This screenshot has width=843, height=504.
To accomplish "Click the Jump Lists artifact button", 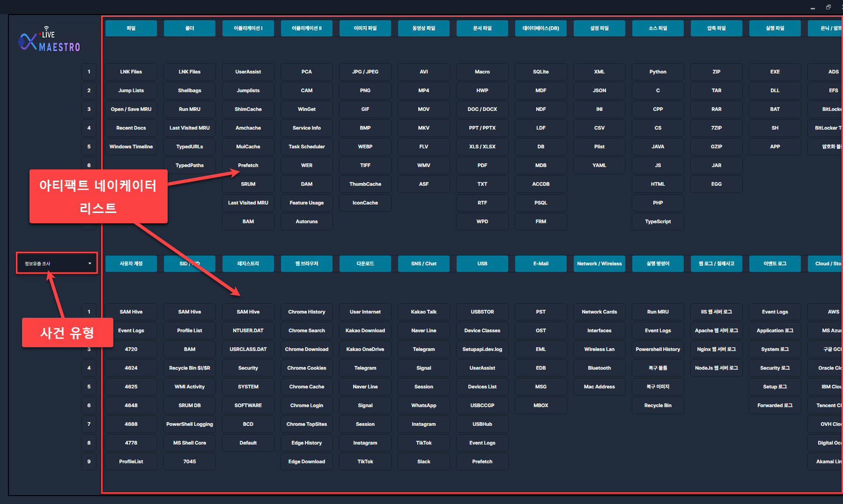I will pyautogui.click(x=131, y=91).
